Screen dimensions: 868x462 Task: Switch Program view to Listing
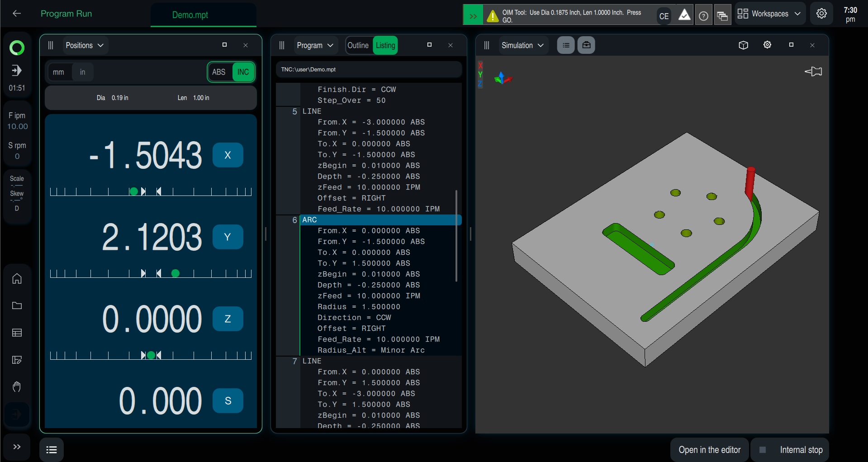[x=385, y=45]
